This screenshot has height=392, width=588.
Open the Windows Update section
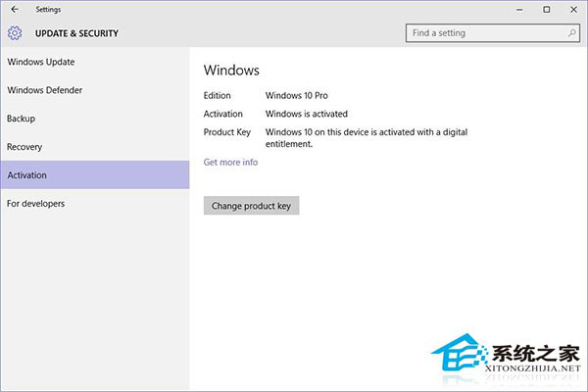pos(94,62)
